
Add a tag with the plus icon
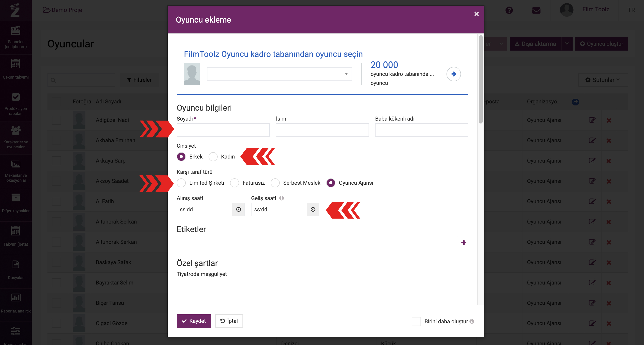464,243
